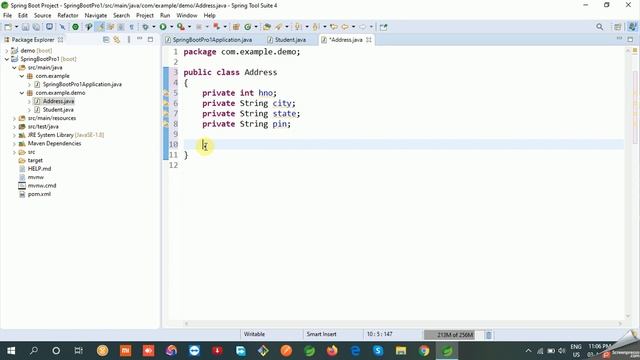640x360 pixels.
Task: Switch to SpringBootPro1Application.java editor tab
Action: tap(208, 40)
